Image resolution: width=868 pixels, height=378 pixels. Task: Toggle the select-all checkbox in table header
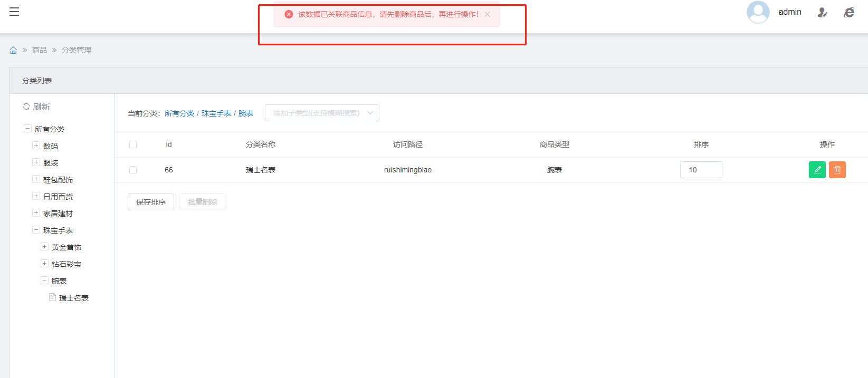133,144
